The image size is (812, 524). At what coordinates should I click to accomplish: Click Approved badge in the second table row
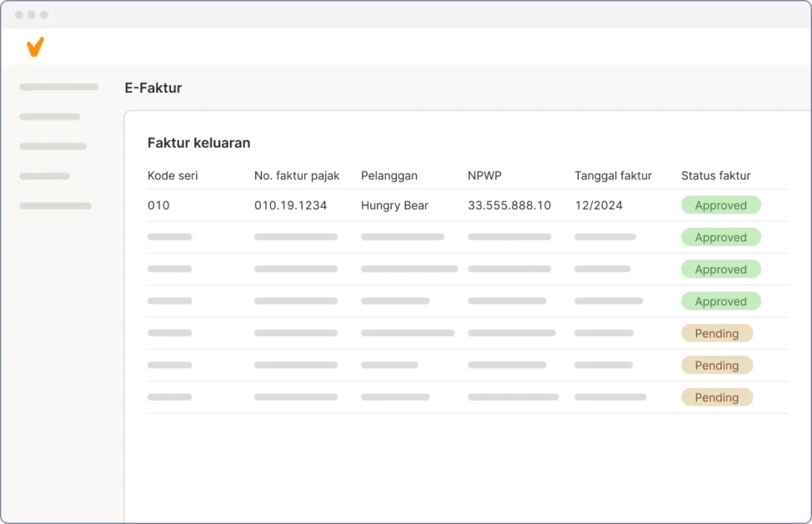(x=720, y=237)
